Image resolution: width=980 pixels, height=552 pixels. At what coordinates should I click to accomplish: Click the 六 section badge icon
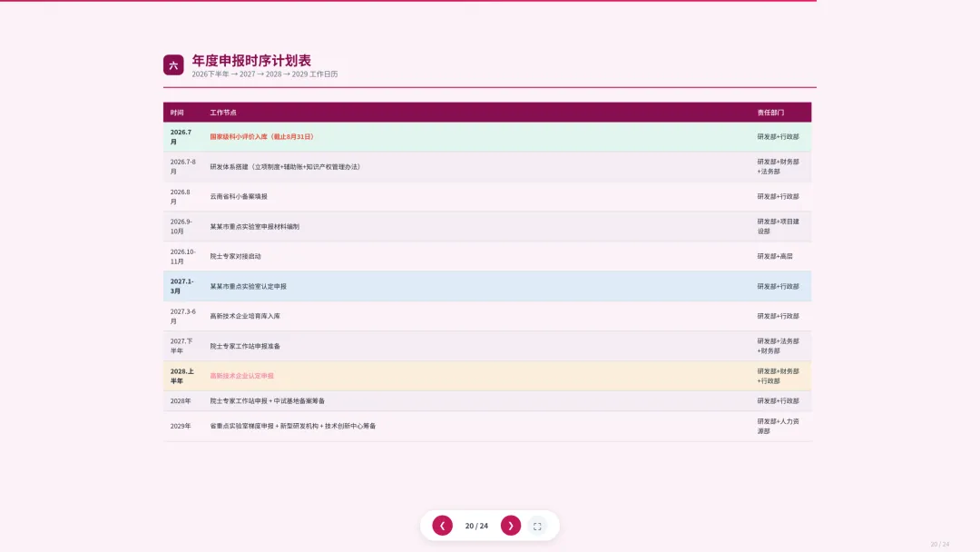(173, 65)
